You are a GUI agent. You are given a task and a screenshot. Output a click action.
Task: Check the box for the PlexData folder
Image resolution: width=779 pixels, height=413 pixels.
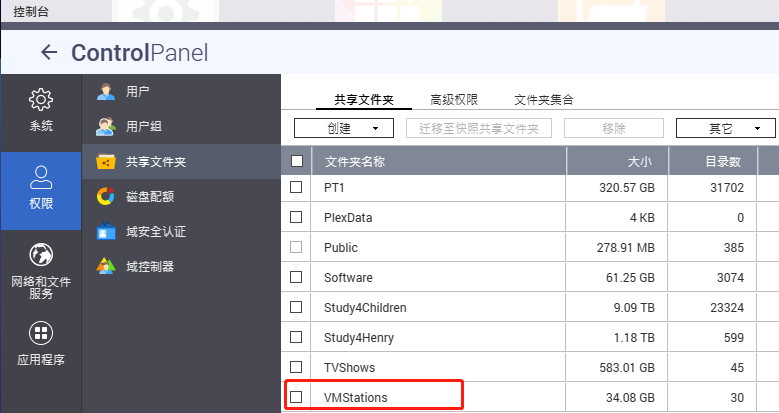click(296, 217)
